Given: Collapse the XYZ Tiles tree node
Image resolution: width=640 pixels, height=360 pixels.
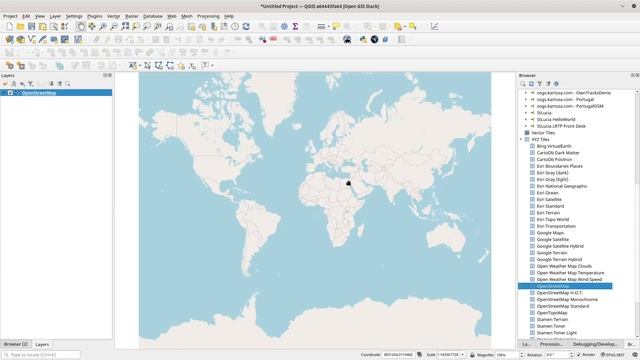Looking at the screenshot, I should pos(521,140).
